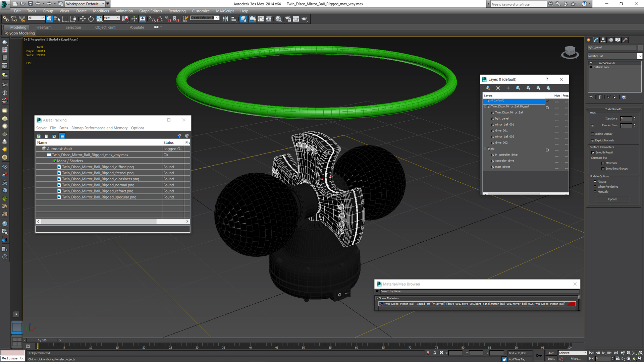Open the Rendering menu
The image size is (644, 362).
click(177, 11)
